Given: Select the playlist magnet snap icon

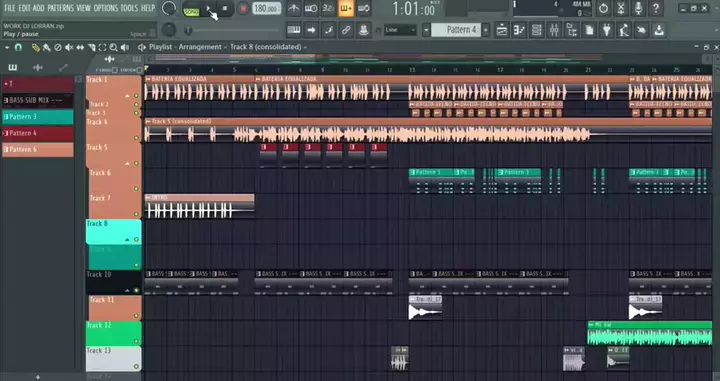Looking at the screenshot, I should click(18, 47).
